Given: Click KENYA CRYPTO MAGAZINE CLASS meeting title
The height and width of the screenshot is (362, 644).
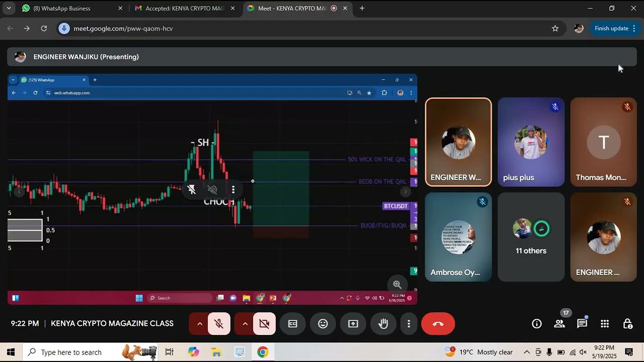Looking at the screenshot, I should [112, 324].
